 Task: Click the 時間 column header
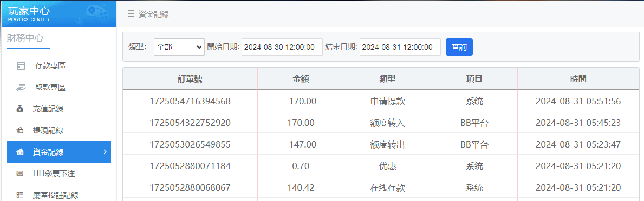[578, 79]
